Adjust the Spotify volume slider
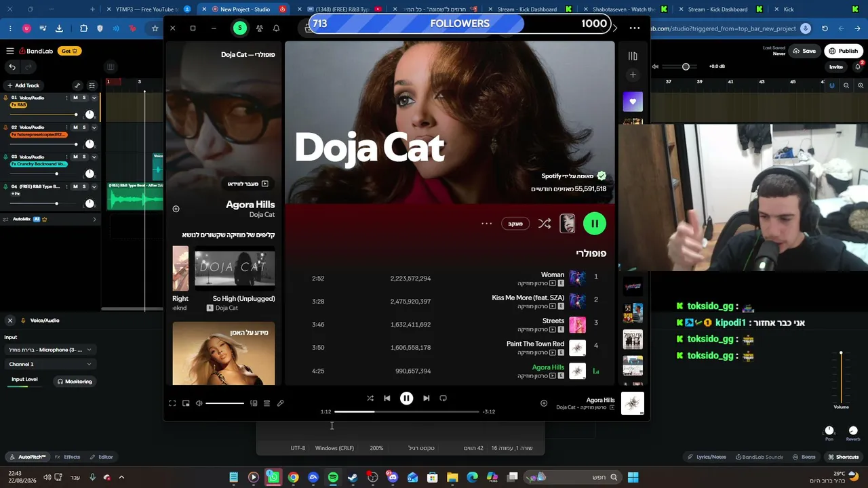This screenshot has width=868, height=488. click(224, 403)
